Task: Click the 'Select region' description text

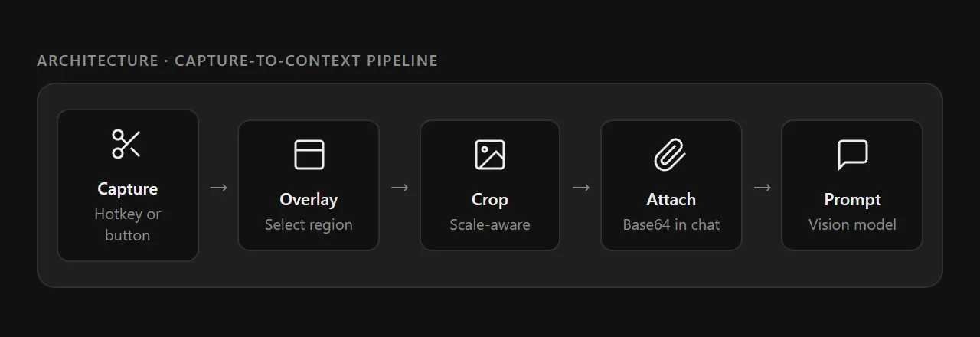Action: [309, 224]
